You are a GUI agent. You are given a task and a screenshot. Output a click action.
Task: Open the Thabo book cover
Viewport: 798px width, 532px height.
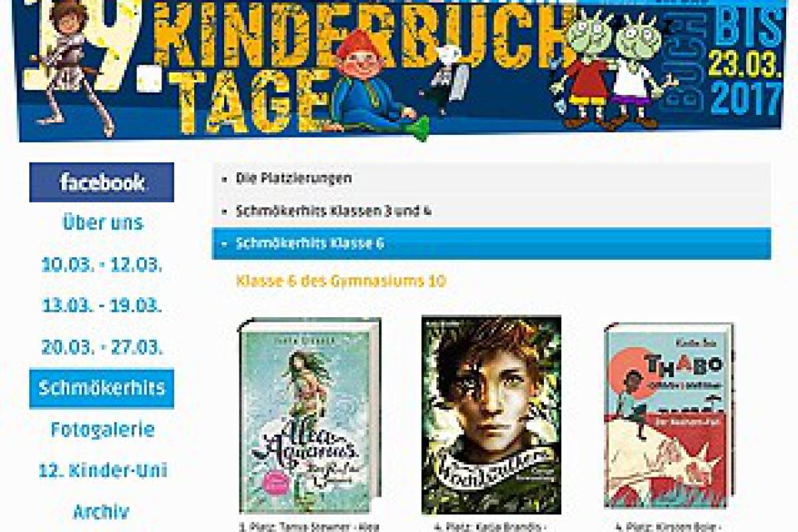click(669, 416)
